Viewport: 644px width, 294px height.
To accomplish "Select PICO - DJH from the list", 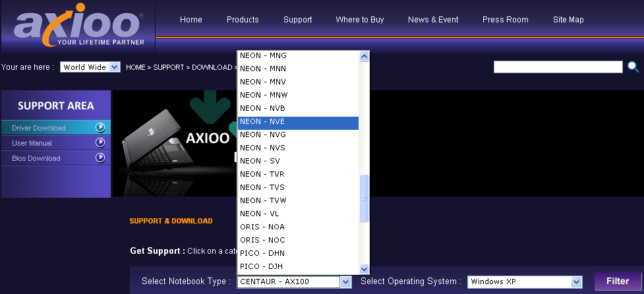I will [x=298, y=266].
